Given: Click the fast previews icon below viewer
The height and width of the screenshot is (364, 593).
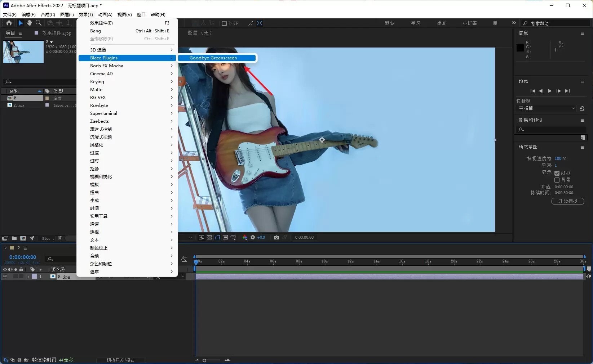Looking at the screenshot, I should (202, 237).
